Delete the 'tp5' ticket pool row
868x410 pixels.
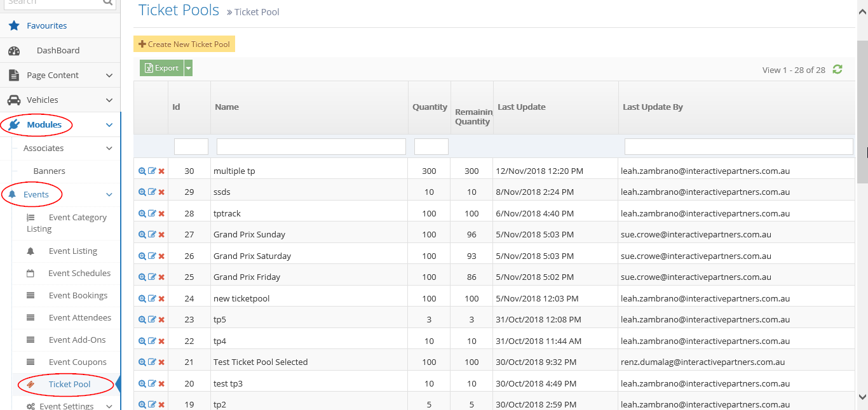161,320
